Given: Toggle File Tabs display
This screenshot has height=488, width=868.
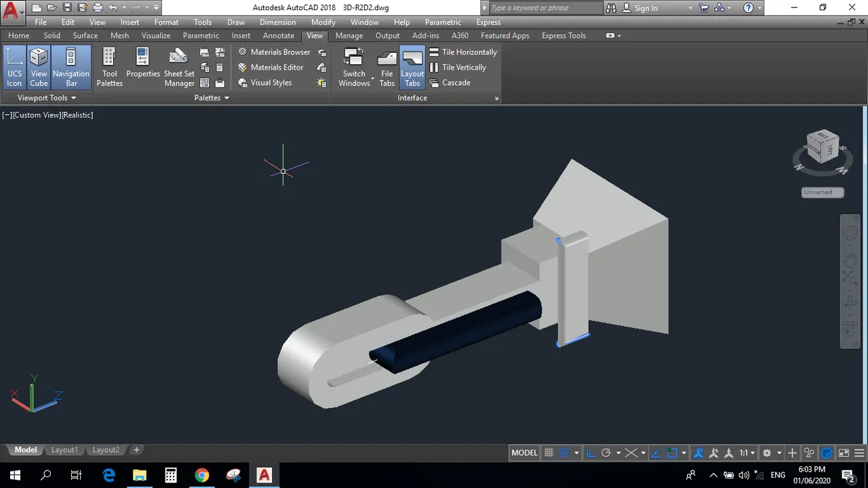Looking at the screenshot, I should [387, 67].
